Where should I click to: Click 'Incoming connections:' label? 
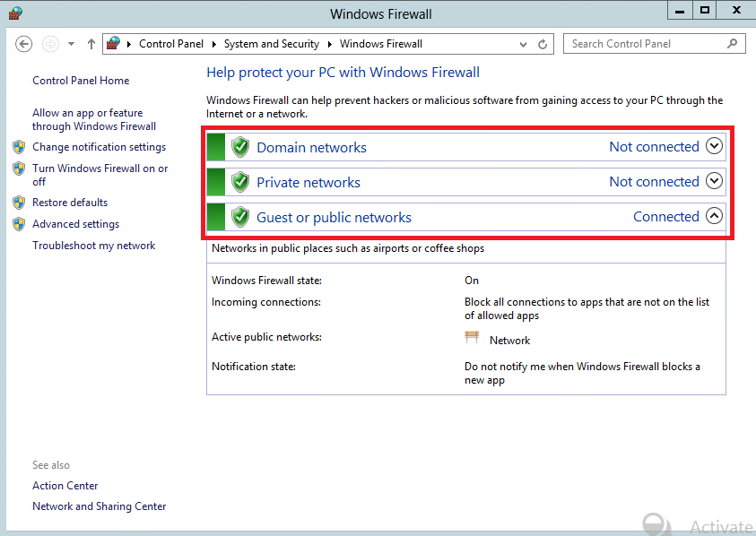[x=266, y=302]
